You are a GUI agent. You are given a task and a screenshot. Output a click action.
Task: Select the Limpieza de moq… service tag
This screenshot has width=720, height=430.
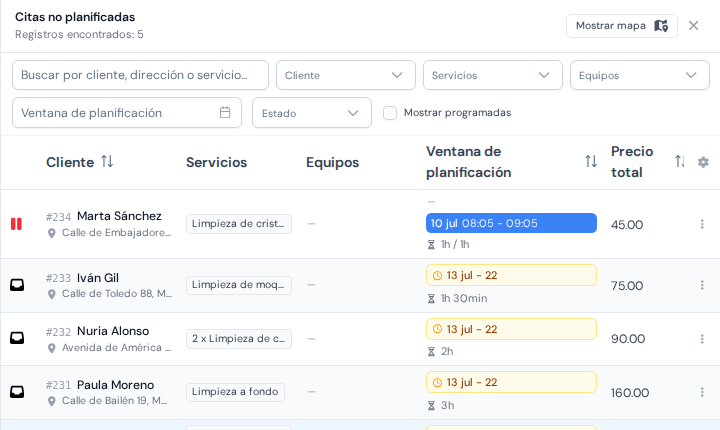(239, 285)
